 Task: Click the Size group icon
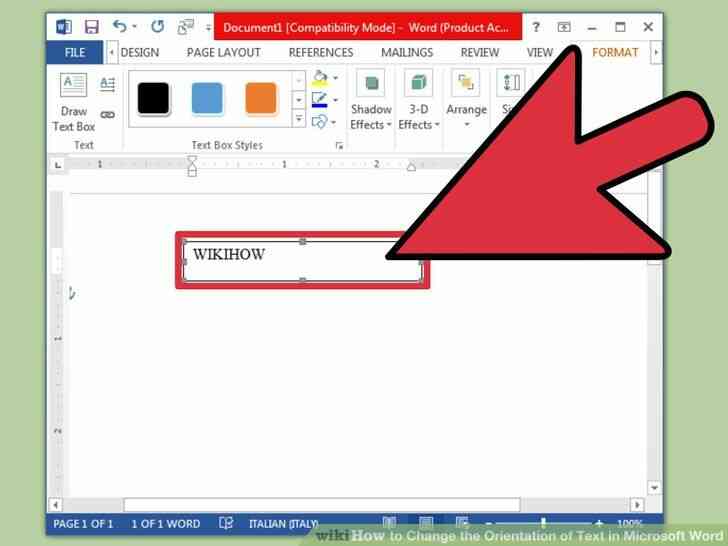click(511, 83)
